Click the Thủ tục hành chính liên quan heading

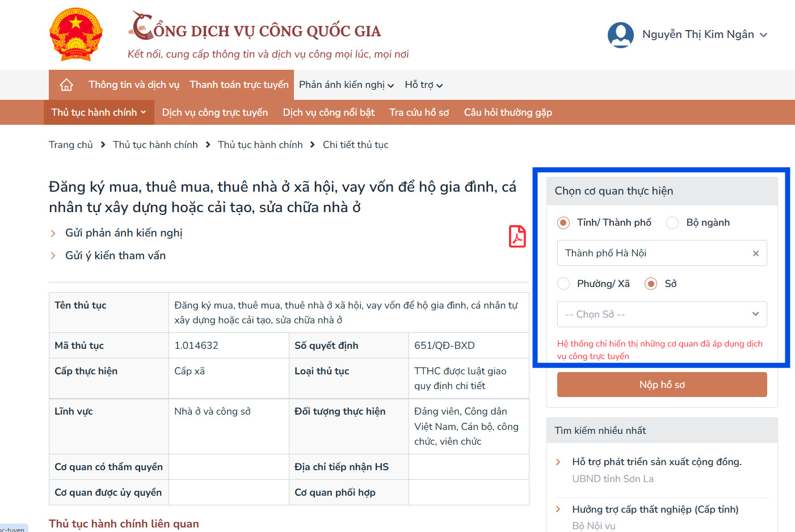[124, 523]
